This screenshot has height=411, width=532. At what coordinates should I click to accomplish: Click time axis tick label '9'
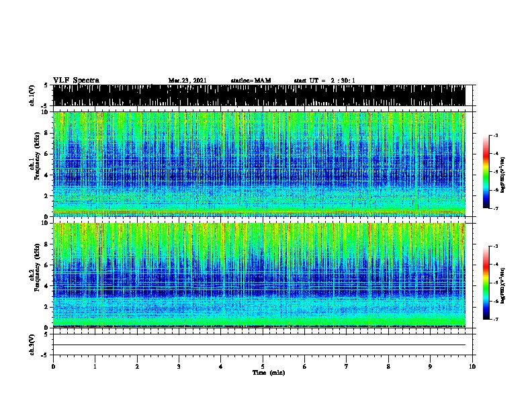[430, 366]
